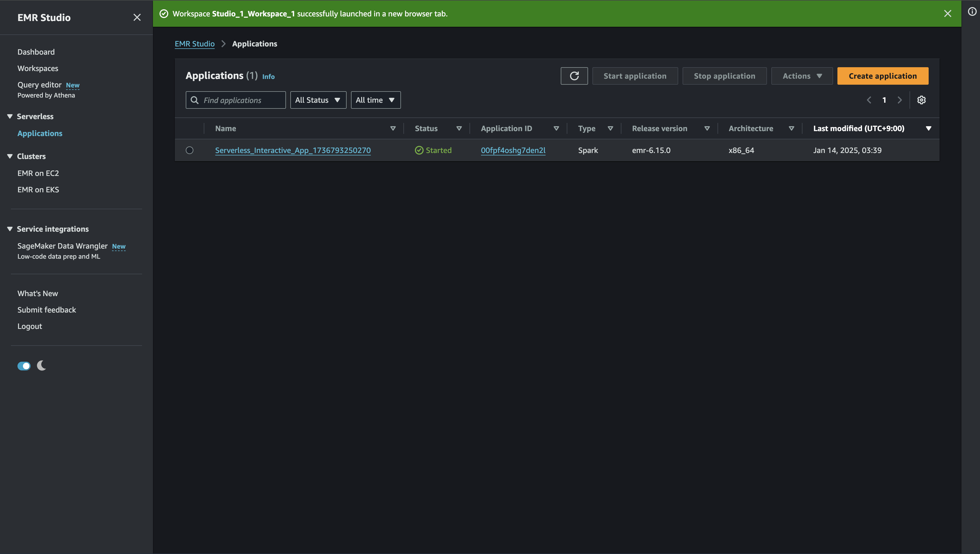Select the Serverless_Interactive_App radio button
Screen dimensions: 980x554
click(190, 150)
